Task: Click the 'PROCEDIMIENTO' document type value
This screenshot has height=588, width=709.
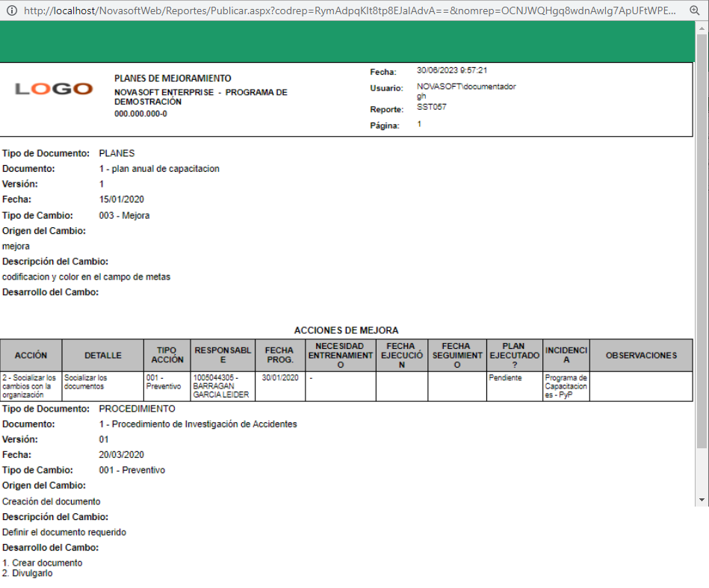Action: [x=137, y=409]
